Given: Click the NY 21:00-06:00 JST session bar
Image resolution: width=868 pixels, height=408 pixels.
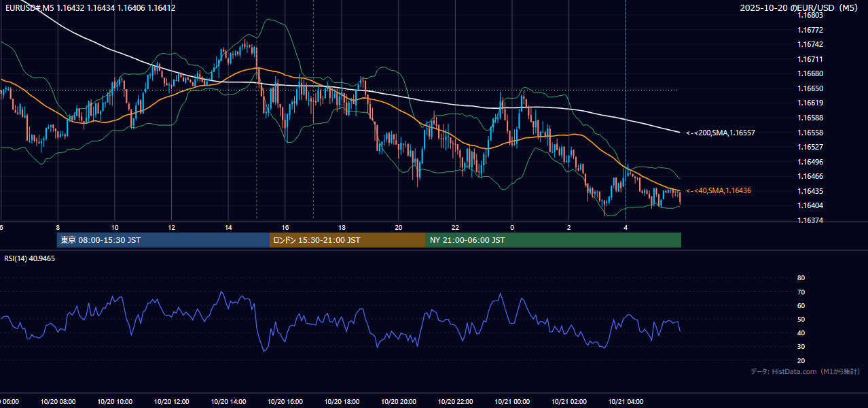Looking at the screenshot, I should click(554, 240).
